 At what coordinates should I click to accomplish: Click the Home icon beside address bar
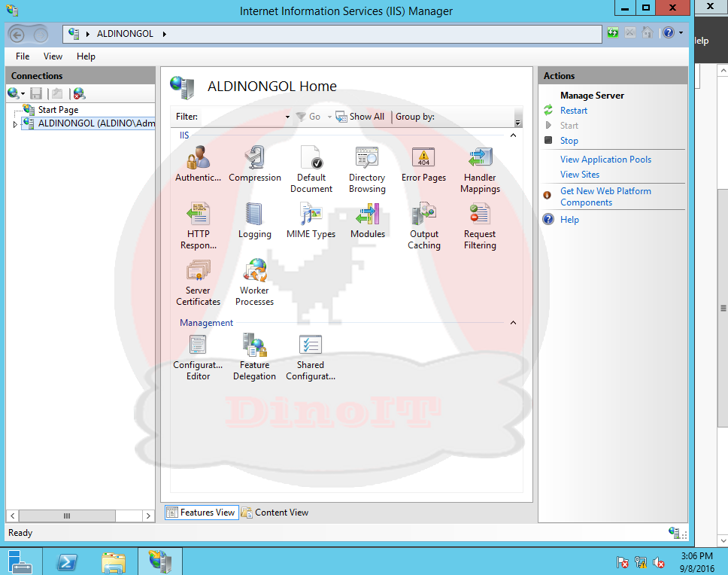tap(648, 32)
